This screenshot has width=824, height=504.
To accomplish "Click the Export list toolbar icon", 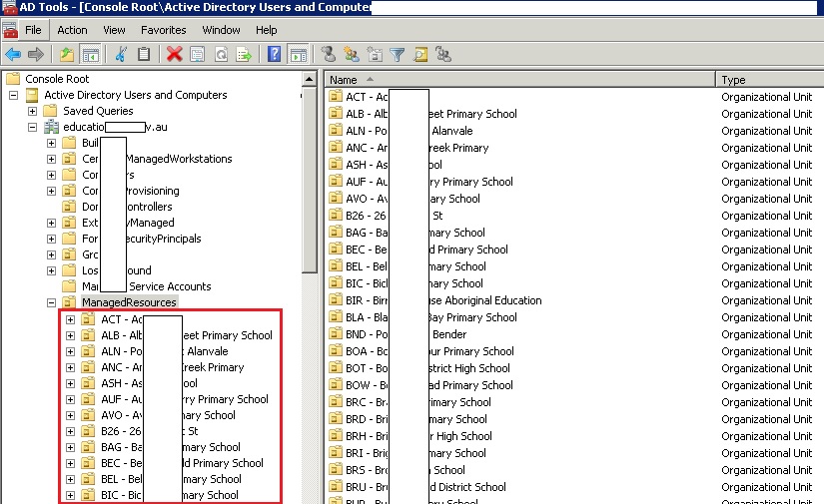I will pyautogui.click(x=243, y=54).
